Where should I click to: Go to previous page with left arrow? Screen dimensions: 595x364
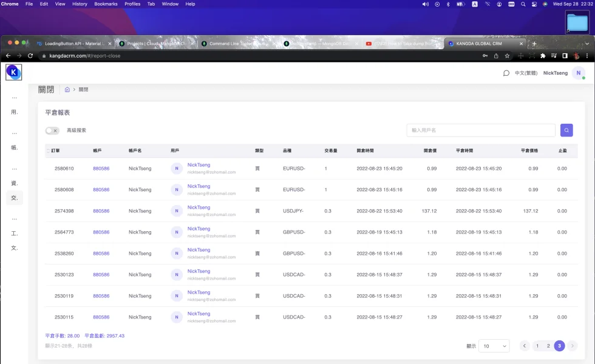tap(525, 346)
